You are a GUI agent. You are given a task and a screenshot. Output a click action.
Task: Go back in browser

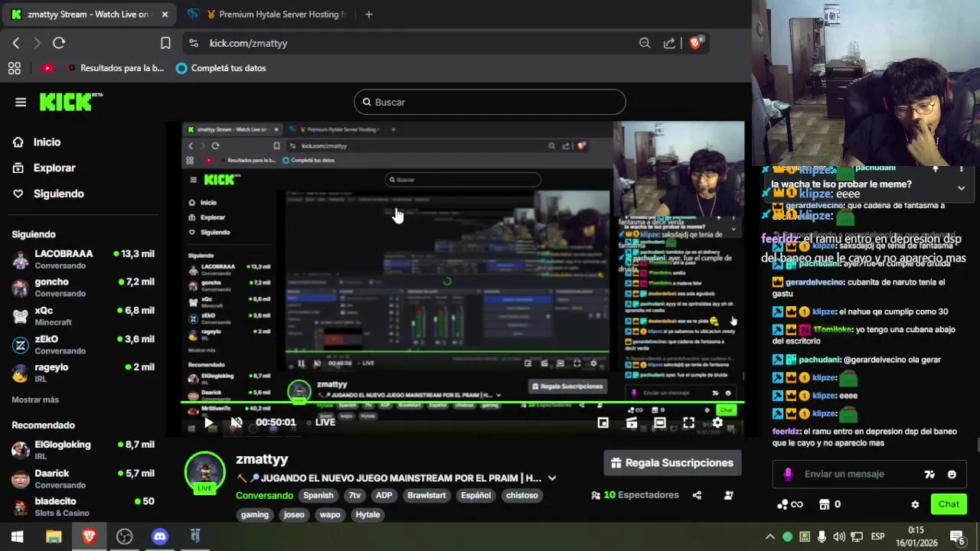click(16, 43)
